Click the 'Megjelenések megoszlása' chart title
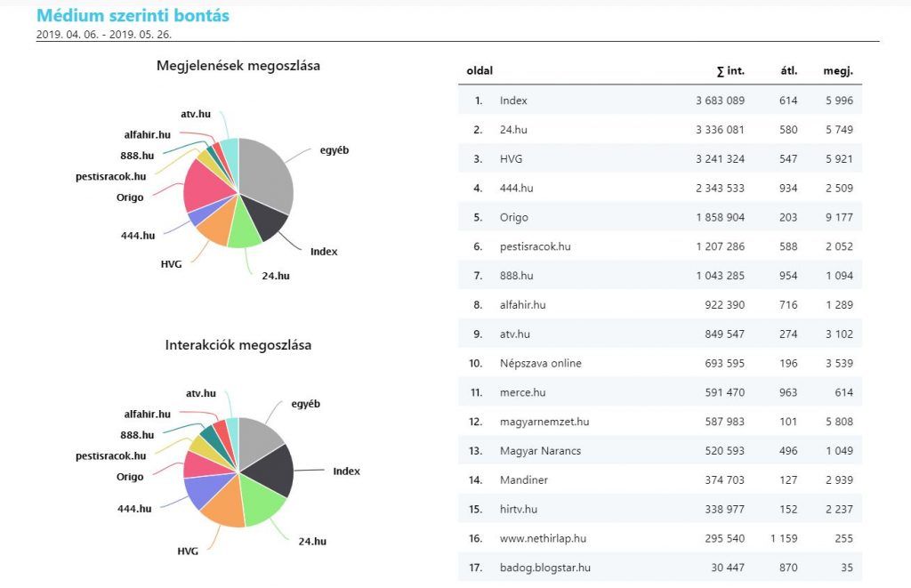Screen dimensions: 911x588 [238, 66]
